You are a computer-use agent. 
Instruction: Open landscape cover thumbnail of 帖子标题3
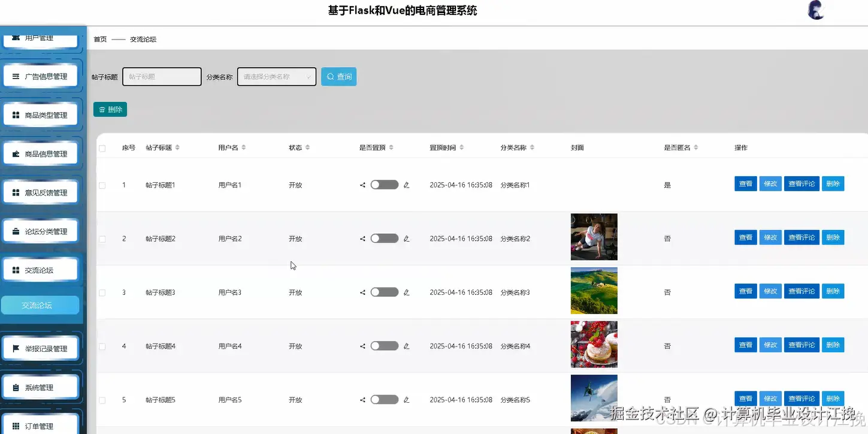coord(594,291)
